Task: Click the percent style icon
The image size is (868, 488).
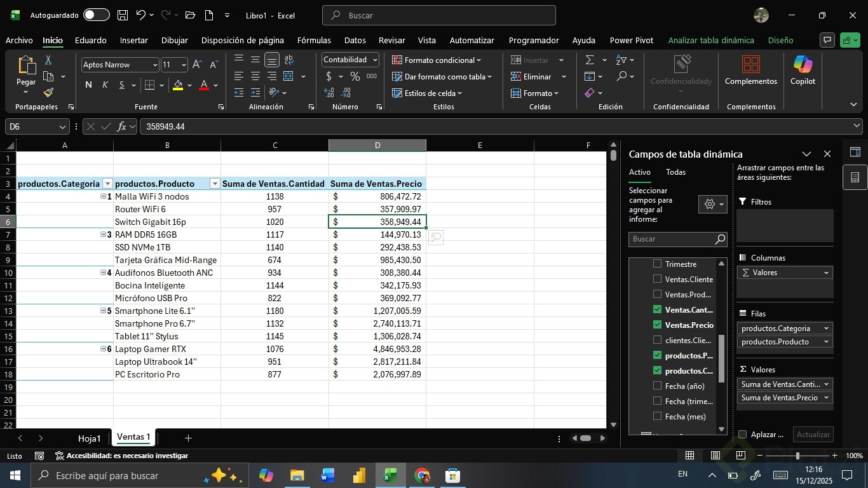Action: (355, 76)
